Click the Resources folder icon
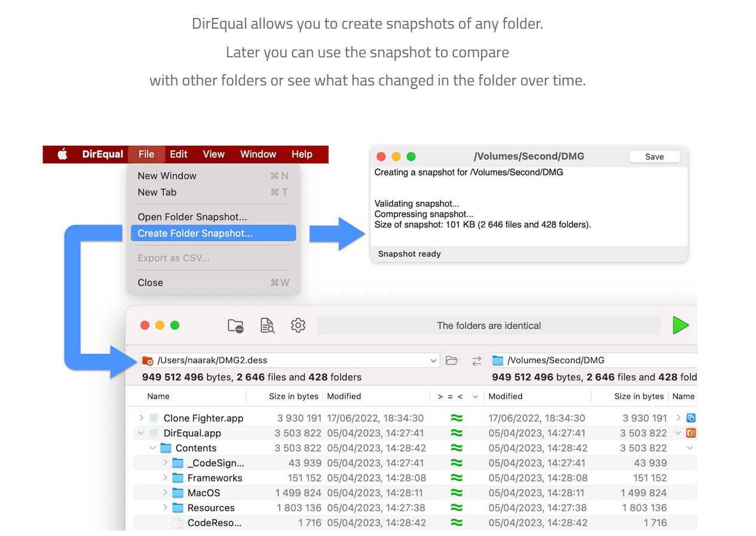 click(178, 508)
